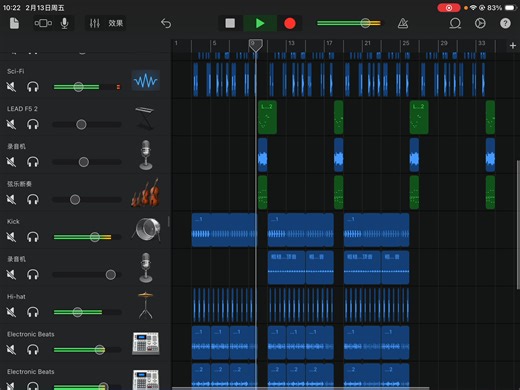Click the playhead marker at bar 9
520x390 pixels.
click(256, 45)
